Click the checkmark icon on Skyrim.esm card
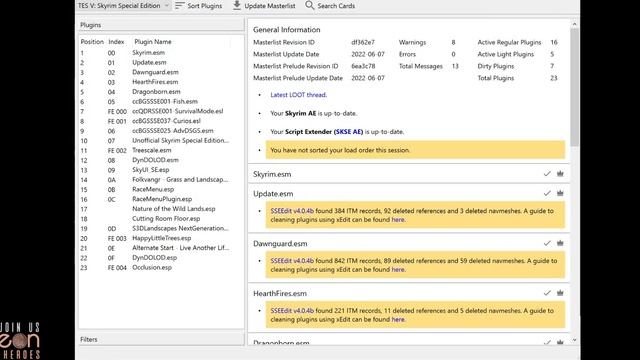The image size is (640, 360). click(x=547, y=174)
